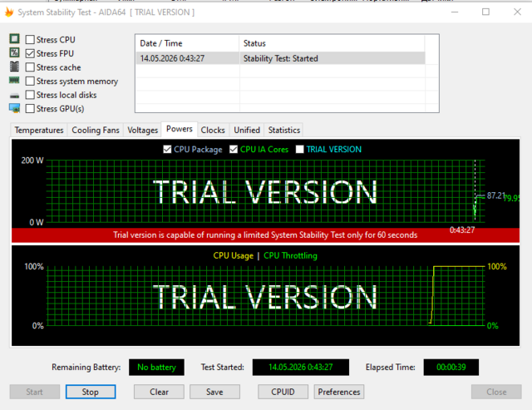Click the CPUID button

(x=283, y=392)
